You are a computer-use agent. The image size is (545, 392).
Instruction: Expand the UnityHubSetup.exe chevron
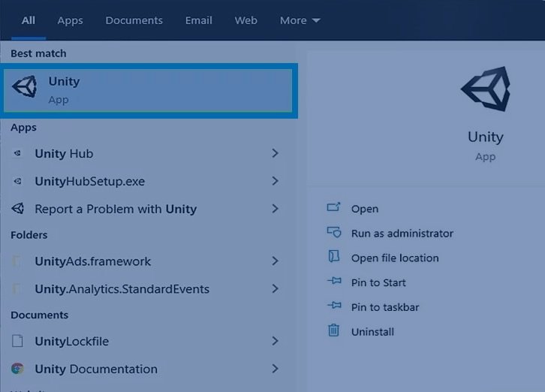[x=275, y=181]
